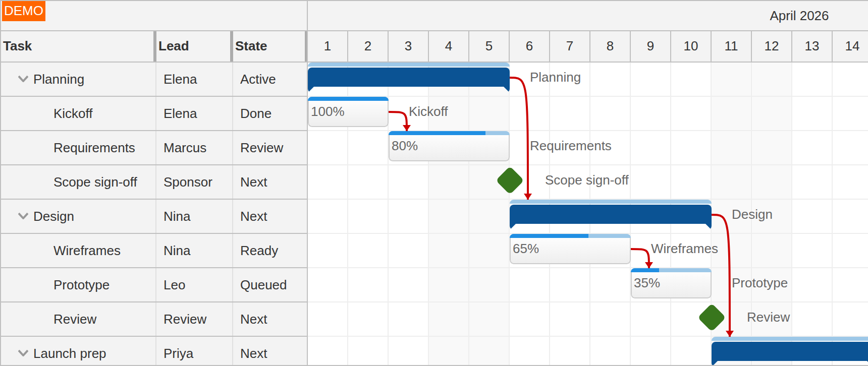Click the Requirements task bar
868x366 pixels.
(x=448, y=147)
